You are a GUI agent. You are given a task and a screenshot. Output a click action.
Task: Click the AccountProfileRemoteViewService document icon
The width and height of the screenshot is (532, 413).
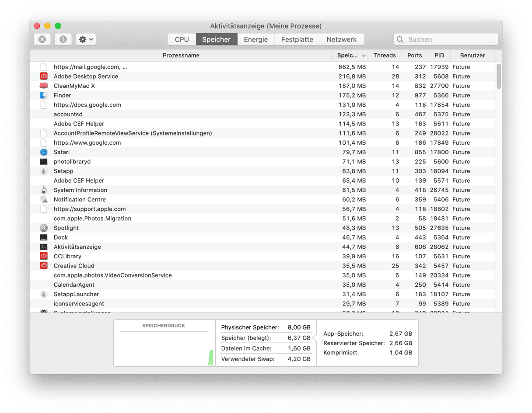(x=44, y=133)
